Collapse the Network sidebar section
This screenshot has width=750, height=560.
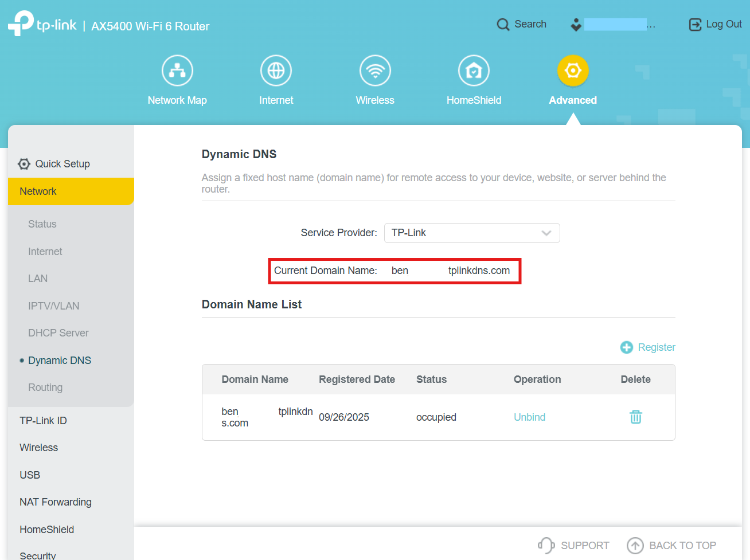71,191
